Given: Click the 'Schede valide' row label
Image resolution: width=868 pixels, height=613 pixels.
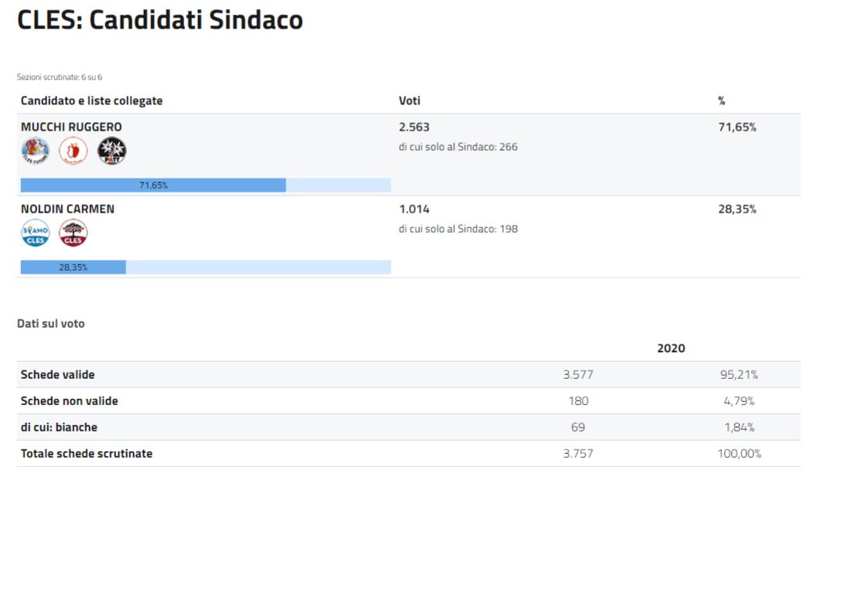Looking at the screenshot, I should [57, 375].
